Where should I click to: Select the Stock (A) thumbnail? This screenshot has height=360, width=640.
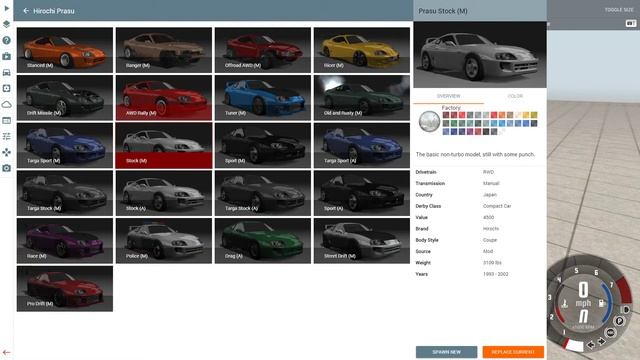[x=164, y=193]
